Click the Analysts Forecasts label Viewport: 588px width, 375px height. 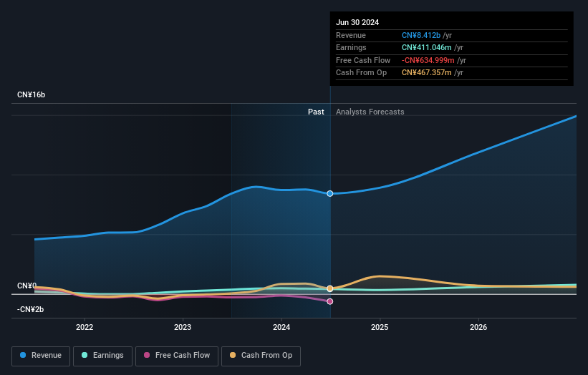click(x=370, y=112)
